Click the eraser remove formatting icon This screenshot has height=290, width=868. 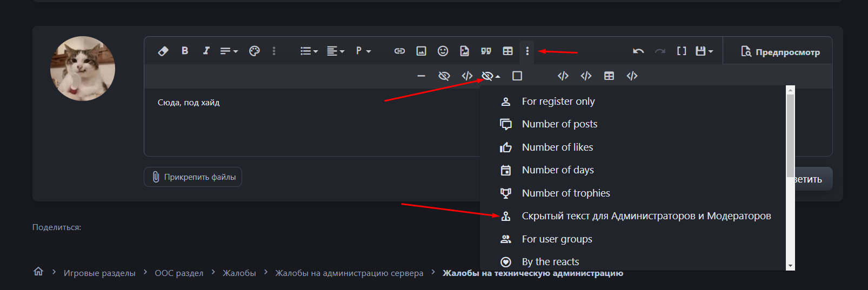click(163, 51)
